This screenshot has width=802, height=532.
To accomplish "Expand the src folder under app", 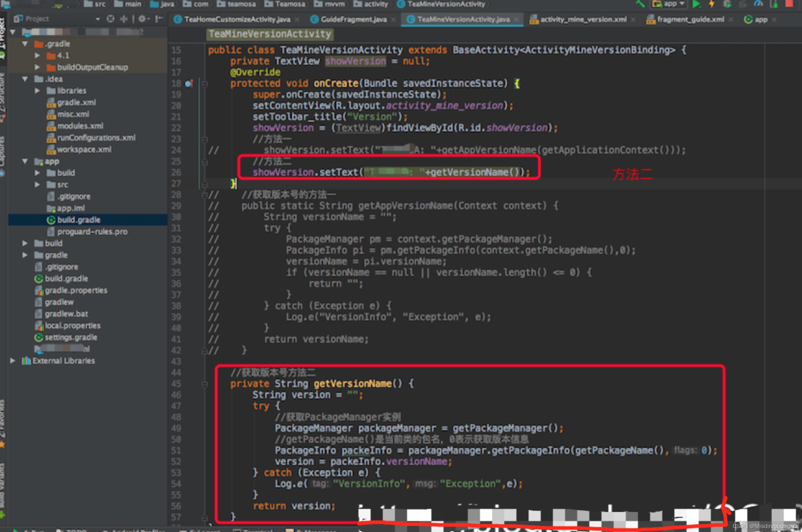I will (37, 185).
